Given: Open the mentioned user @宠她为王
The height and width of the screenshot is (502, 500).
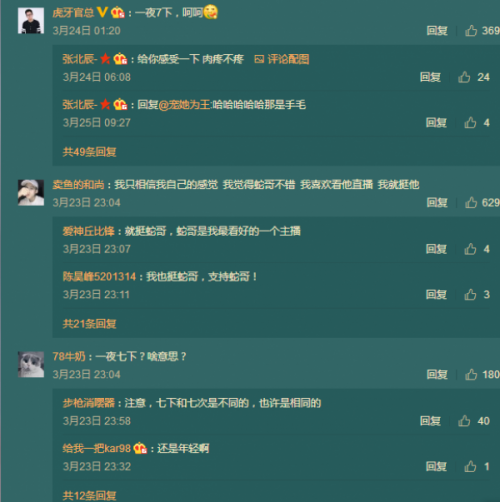Looking at the screenshot, I should point(184,105).
